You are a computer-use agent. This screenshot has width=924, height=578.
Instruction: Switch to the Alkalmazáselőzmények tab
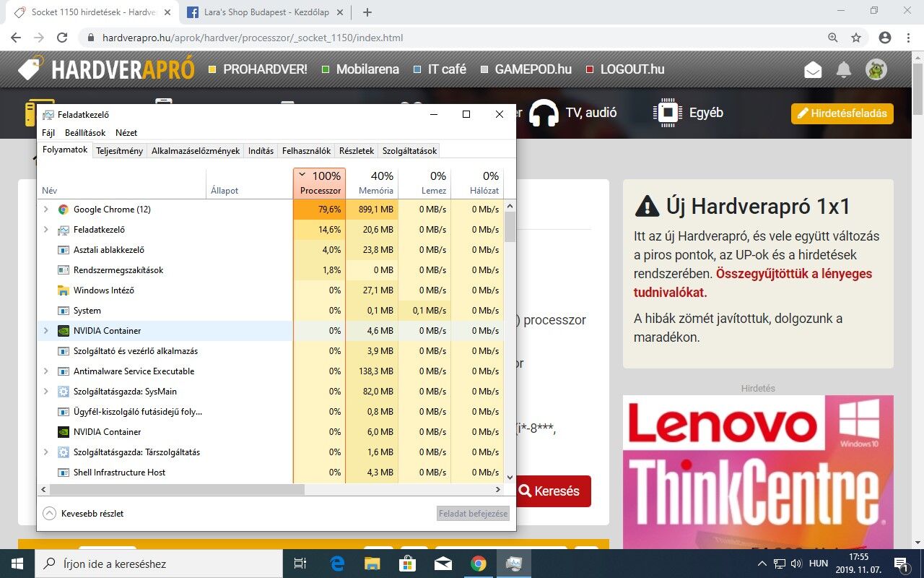click(x=196, y=151)
